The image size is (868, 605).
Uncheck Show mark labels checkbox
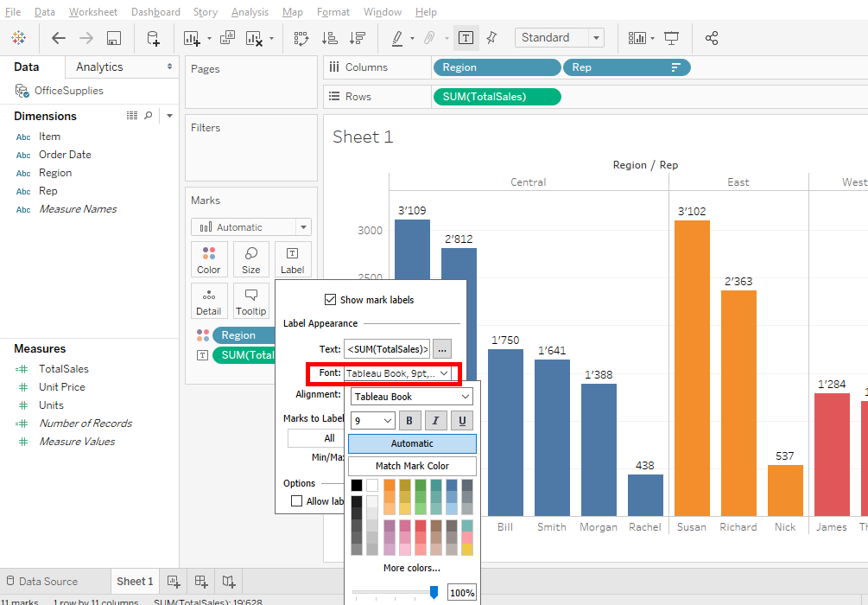(330, 300)
